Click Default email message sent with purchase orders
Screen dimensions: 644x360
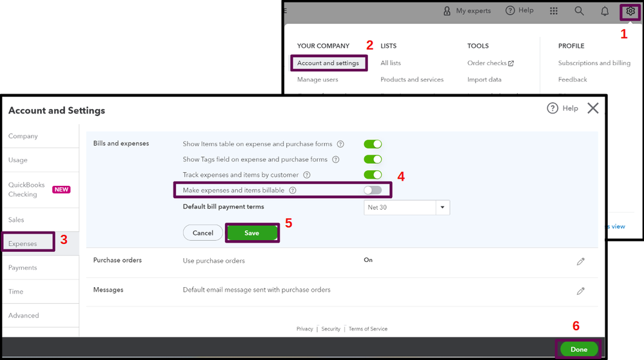257,290
